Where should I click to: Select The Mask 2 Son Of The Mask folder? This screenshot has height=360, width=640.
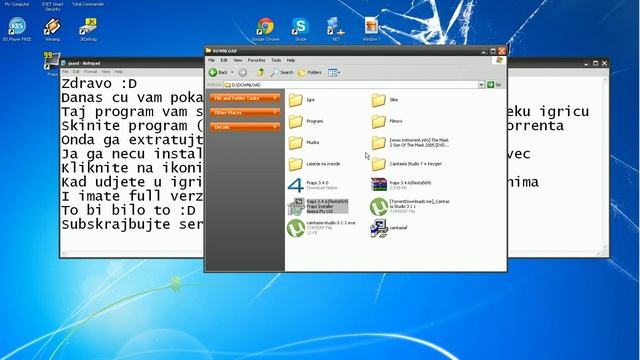(x=410, y=142)
